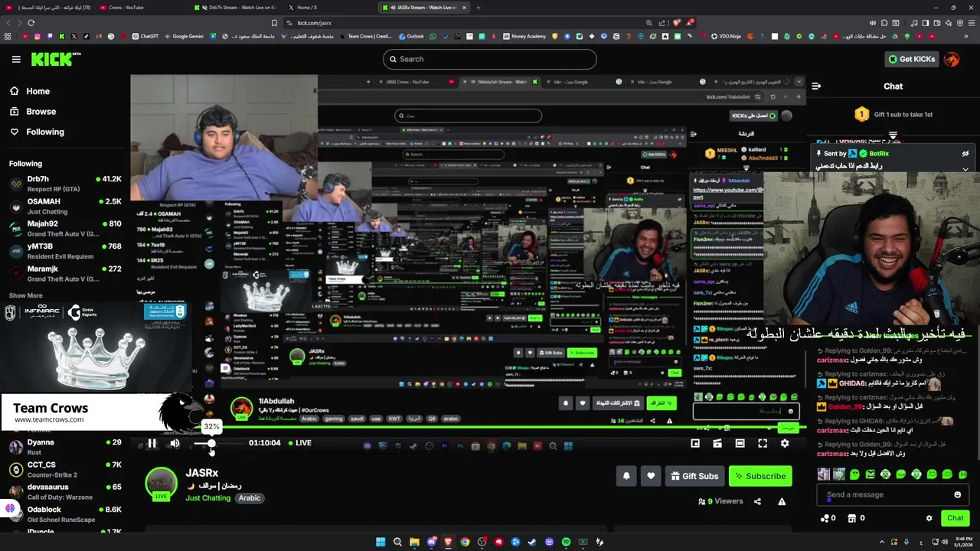Screen dimensions: 980x551
Task: Open Money Academy bookmark
Action: (524, 36)
